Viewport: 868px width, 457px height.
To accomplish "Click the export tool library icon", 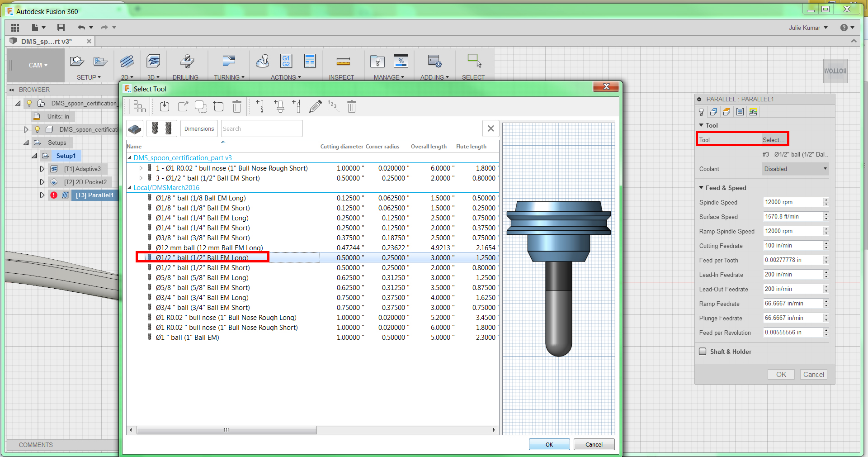I will pyautogui.click(x=183, y=106).
